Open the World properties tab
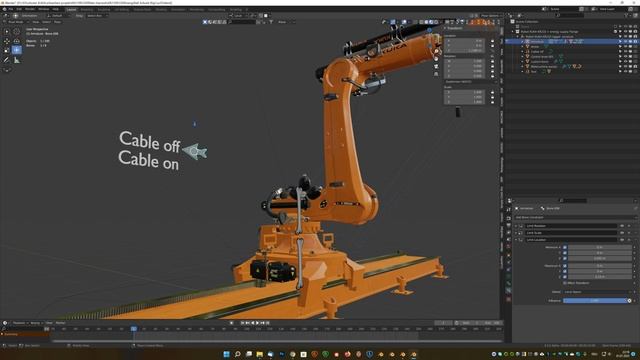 coord(509,247)
